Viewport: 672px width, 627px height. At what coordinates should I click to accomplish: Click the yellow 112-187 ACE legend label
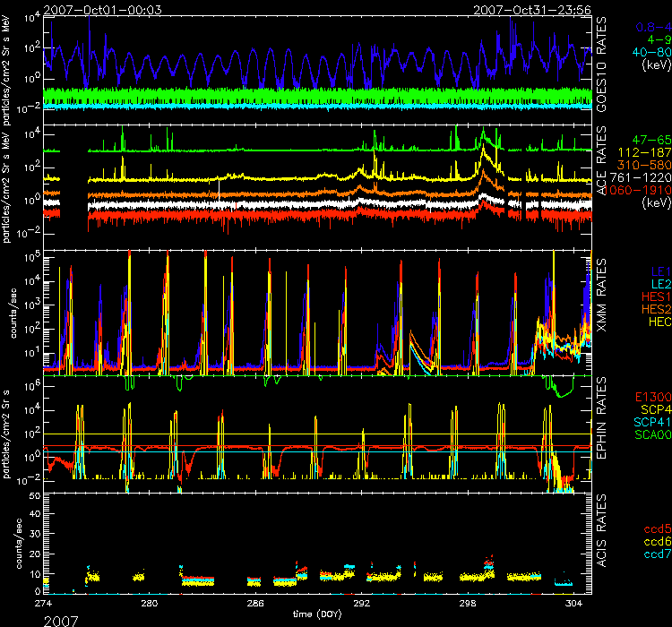636,154
